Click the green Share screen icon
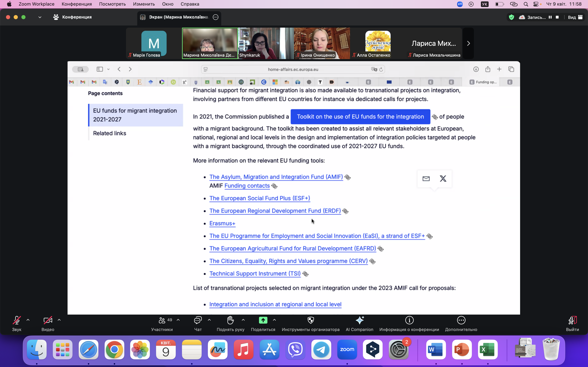Viewport: 588px width, 367px height. pyautogui.click(x=263, y=320)
